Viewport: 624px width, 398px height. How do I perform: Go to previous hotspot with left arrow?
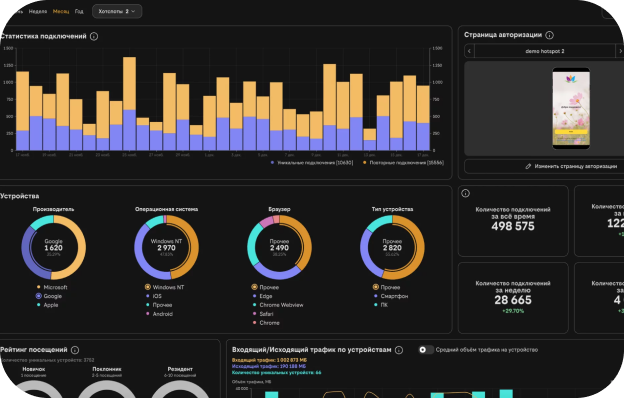[470, 51]
